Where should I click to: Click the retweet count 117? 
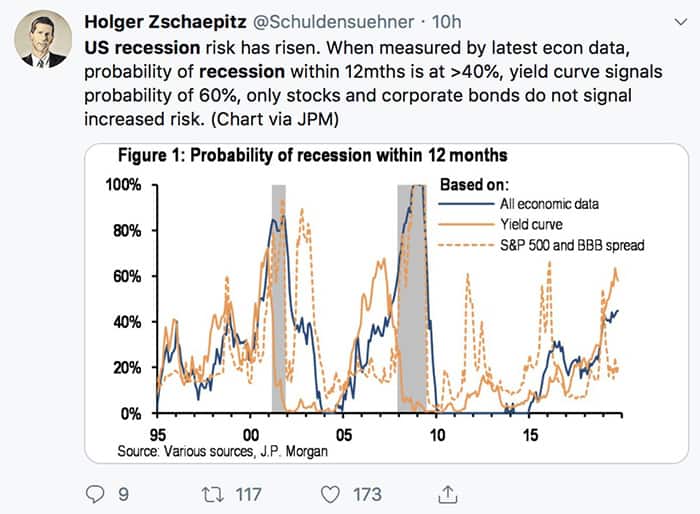click(246, 493)
